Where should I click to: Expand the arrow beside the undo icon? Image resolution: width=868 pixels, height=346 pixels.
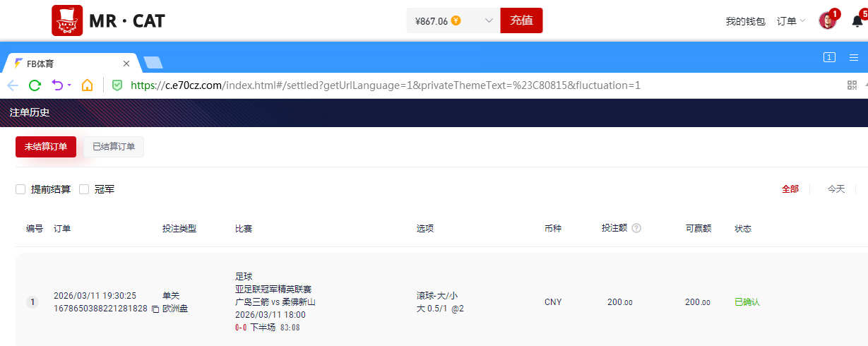pos(69,85)
